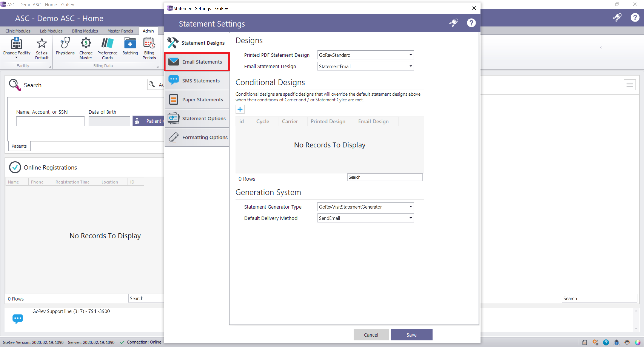The height and width of the screenshot is (347, 644).
Task: Click the right panel Search box in main window
Action: 599,299
